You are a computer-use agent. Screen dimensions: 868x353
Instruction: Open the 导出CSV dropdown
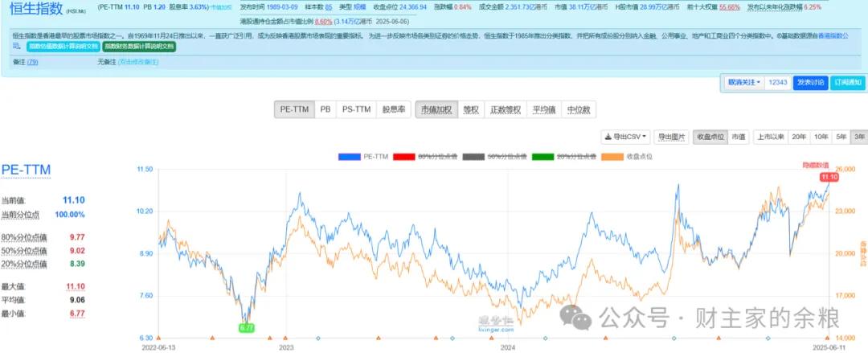click(x=625, y=137)
